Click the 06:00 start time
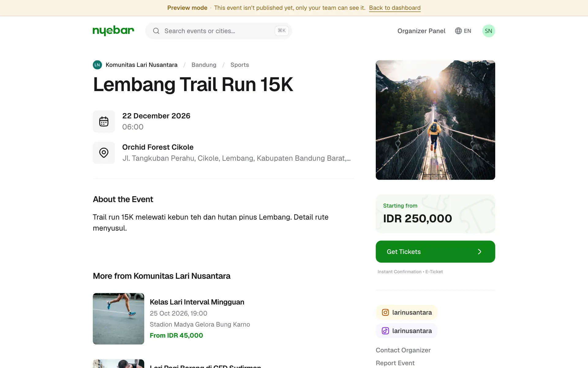Viewport: 588px width, 368px height. 133,127
